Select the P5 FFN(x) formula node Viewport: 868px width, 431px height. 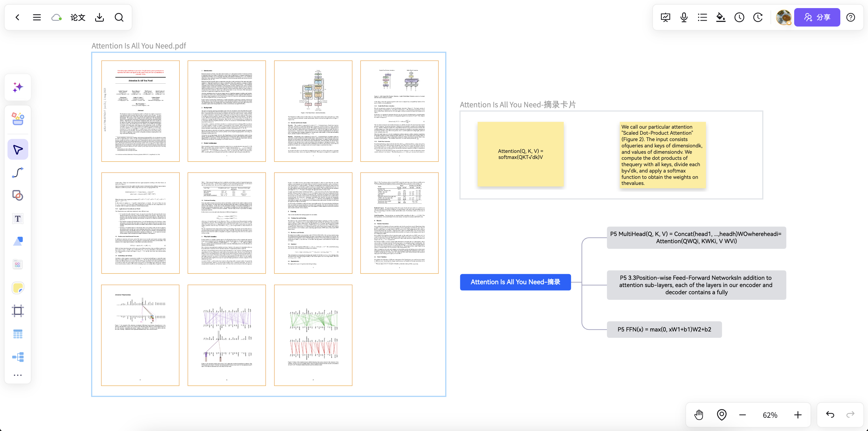664,329
